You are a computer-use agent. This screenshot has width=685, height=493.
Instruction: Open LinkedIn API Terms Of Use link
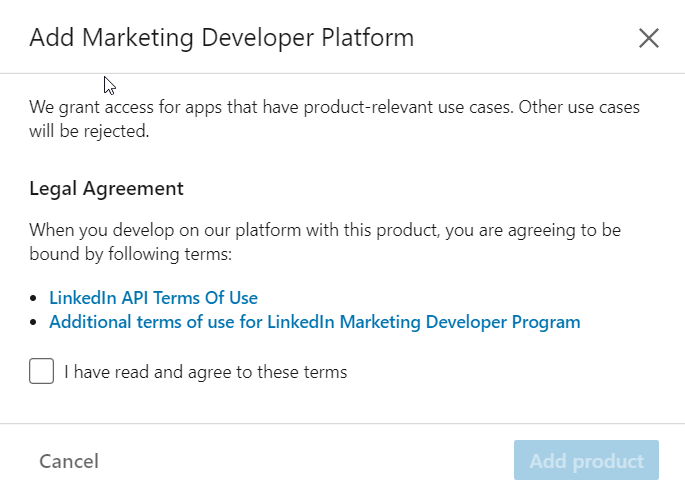click(x=153, y=298)
